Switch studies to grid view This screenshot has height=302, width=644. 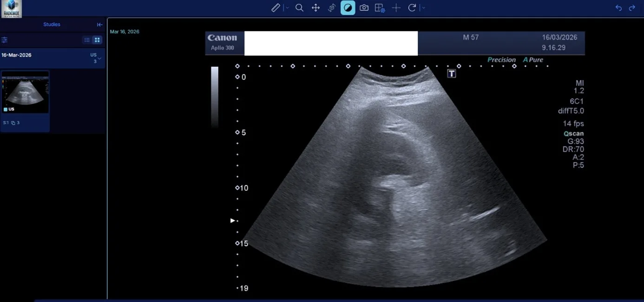(x=97, y=40)
